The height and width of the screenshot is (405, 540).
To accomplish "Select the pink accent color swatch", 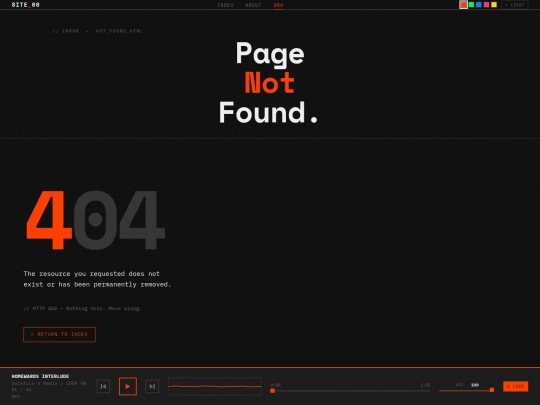I will [x=486, y=5].
